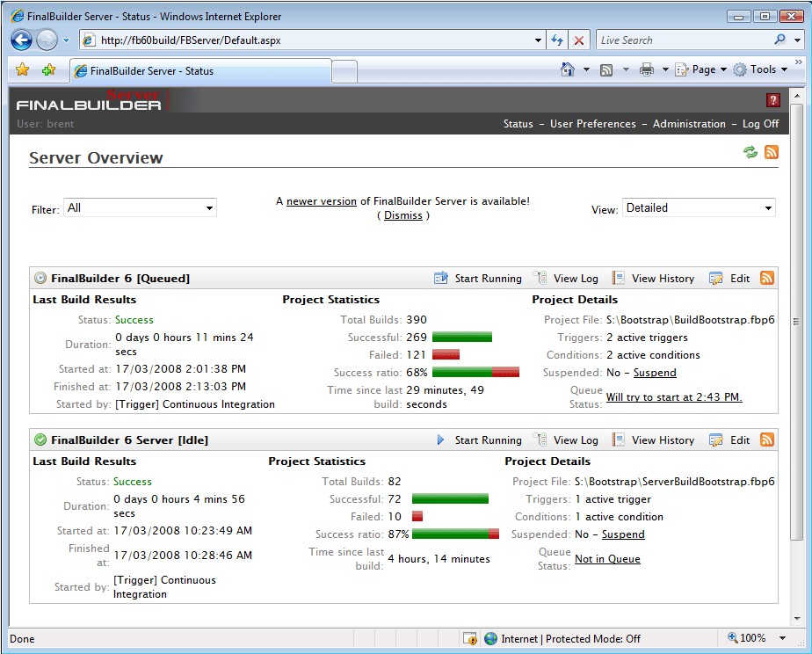812x654 pixels.
Task: Click the View History icon for FinalBuilder 6 Server
Action: (x=618, y=440)
